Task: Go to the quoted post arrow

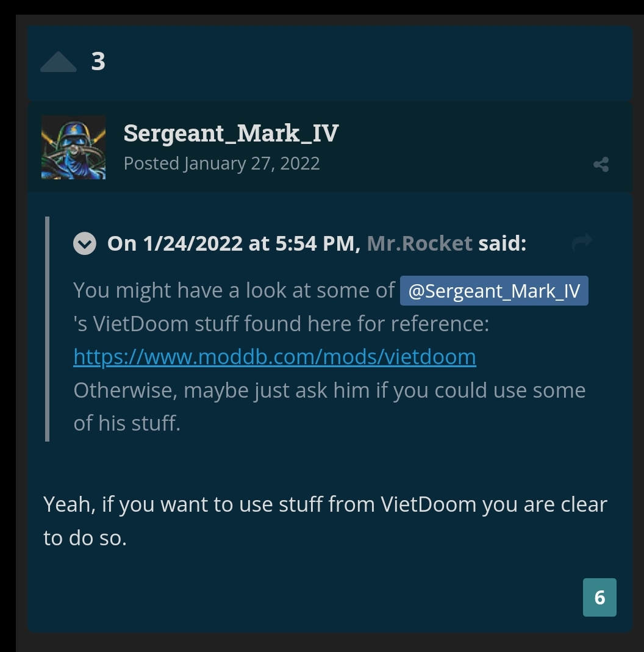Action: pyautogui.click(x=582, y=242)
